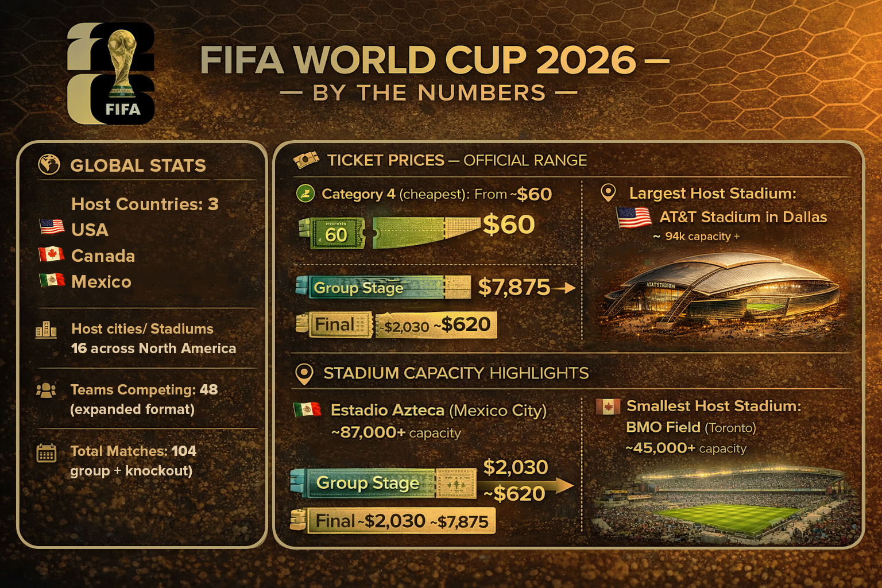Click the Canada flag in Global Stats

coord(51,254)
